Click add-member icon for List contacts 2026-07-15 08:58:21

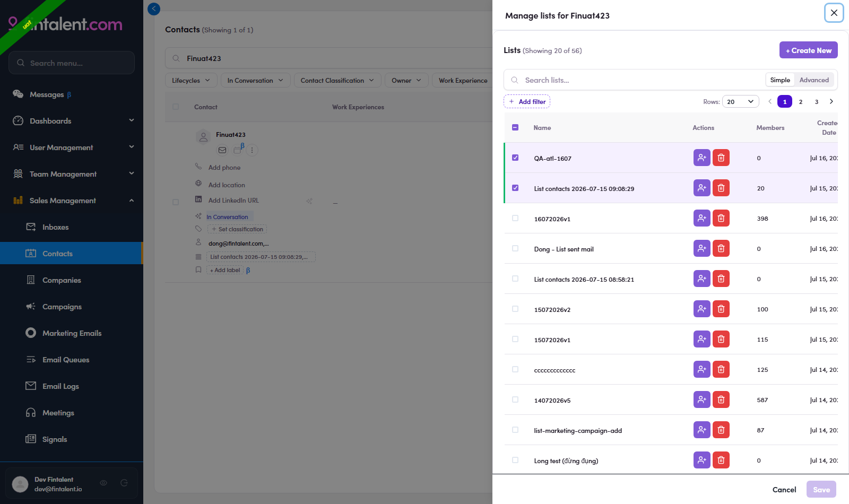[701, 279]
